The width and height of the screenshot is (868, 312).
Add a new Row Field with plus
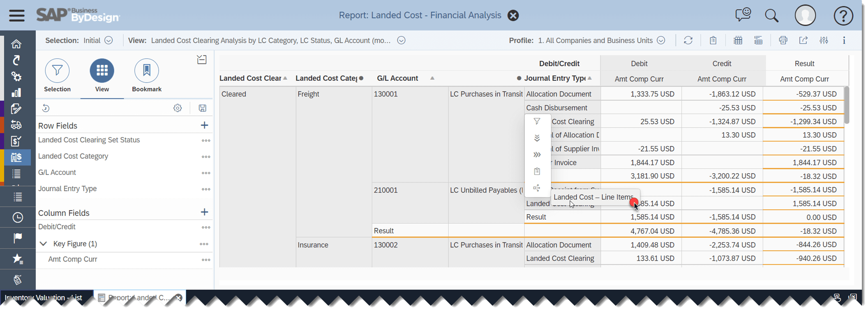pos(204,125)
